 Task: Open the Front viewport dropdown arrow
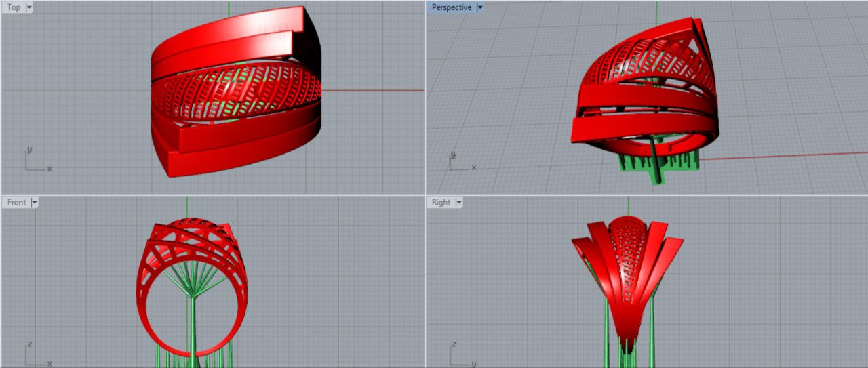[x=35, y=202]
